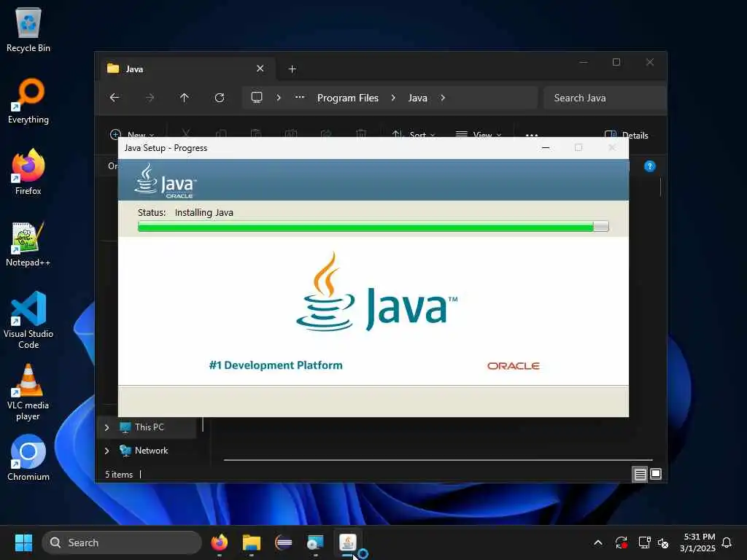Viewport: 747px width, 560px height.
Task: Click the Java Oracle logo in the setup header
Action: (166, 181)
